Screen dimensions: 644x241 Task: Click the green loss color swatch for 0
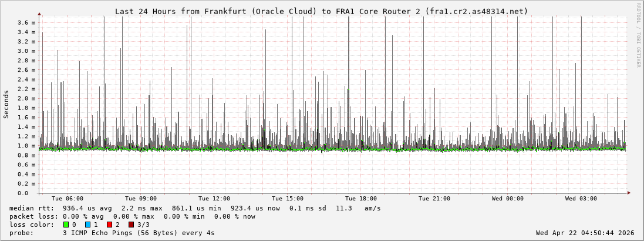66,225
